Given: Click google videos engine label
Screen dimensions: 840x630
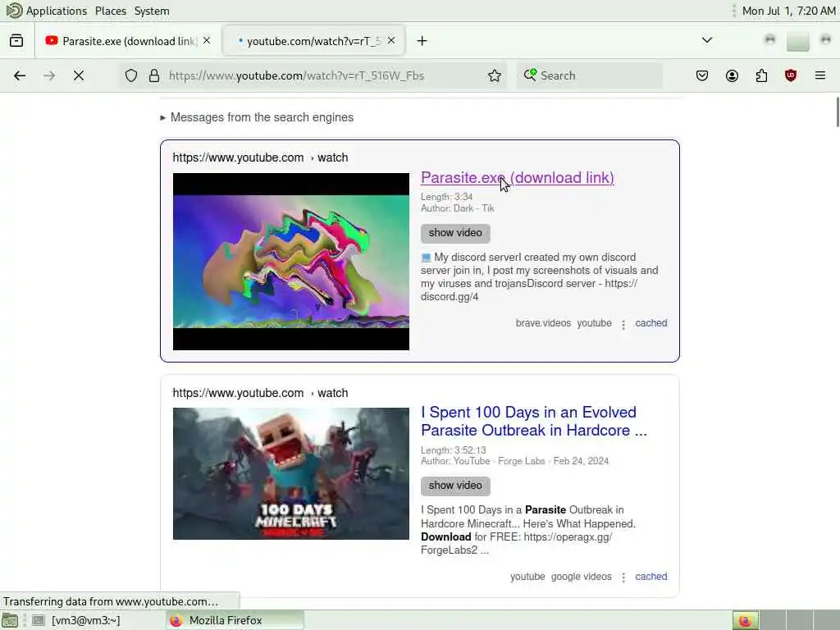Looking at the screenshot, I should 582,577.
